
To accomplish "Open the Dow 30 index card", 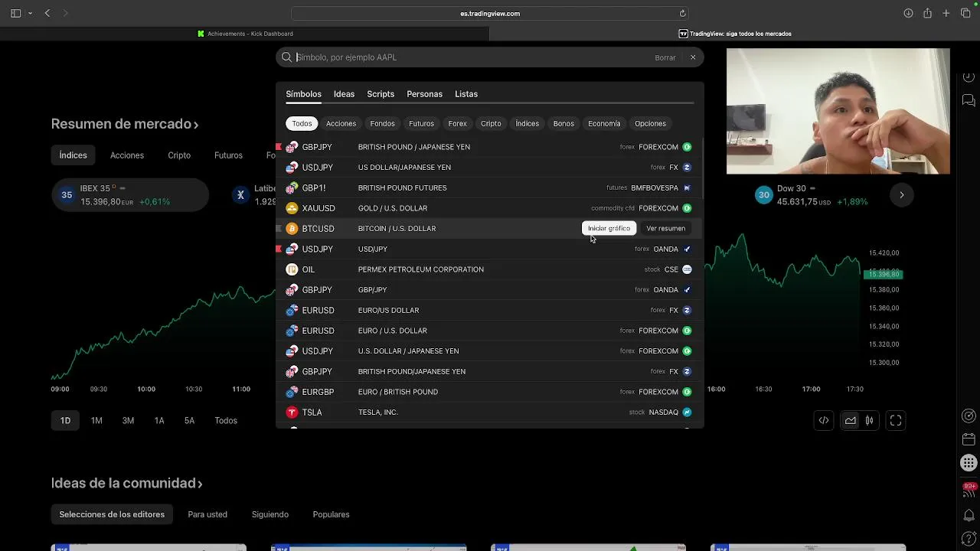I will tap(815, 195).
